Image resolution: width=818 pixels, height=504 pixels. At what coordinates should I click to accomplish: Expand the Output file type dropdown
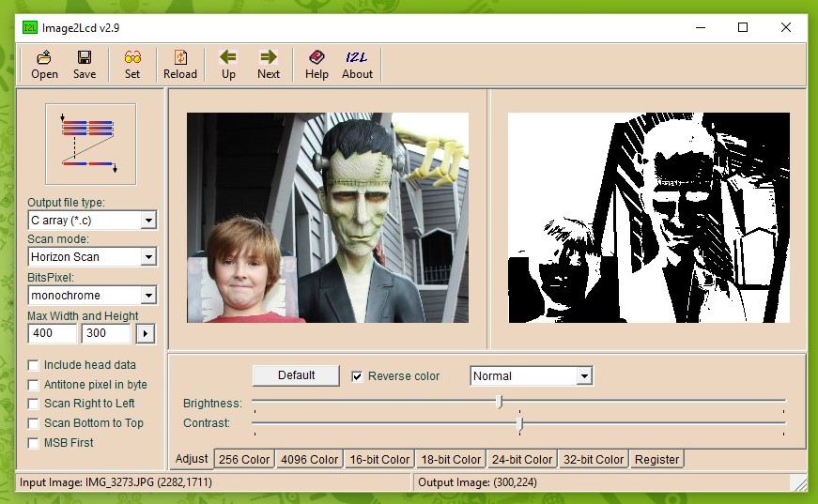[148, 221]
